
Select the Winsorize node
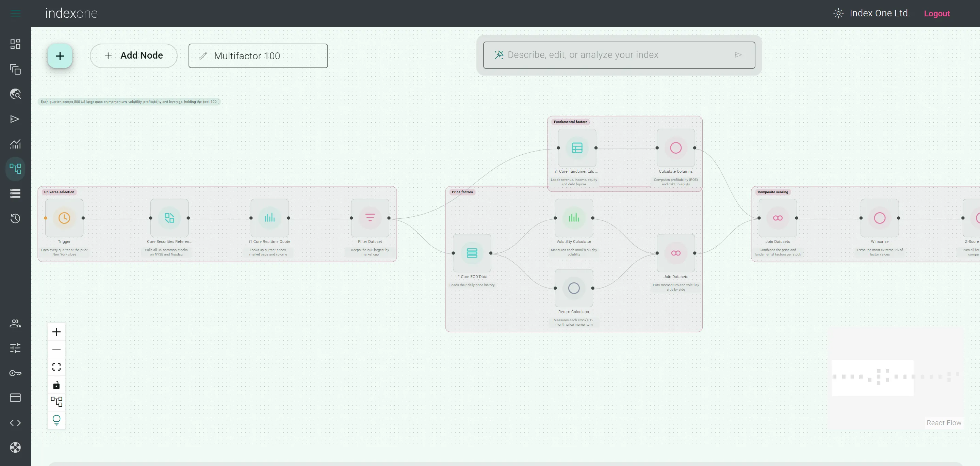click(x=880, y=218)
